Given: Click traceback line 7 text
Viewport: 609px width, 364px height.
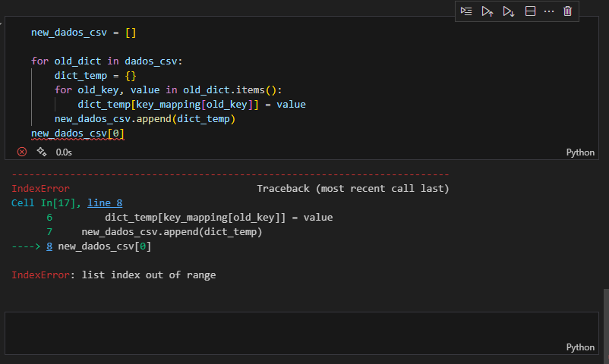Looking at the screenshot, I should coord(172,232).
